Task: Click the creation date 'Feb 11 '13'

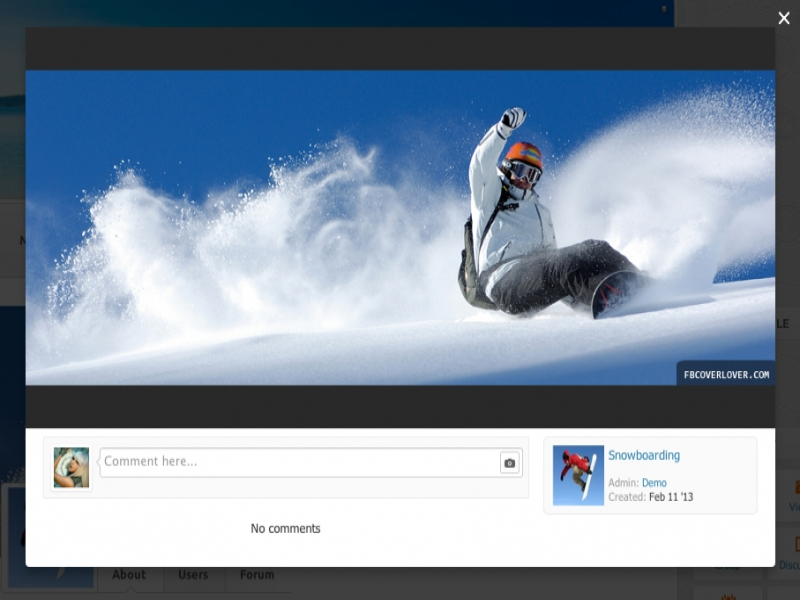Action: pos(671,497)
